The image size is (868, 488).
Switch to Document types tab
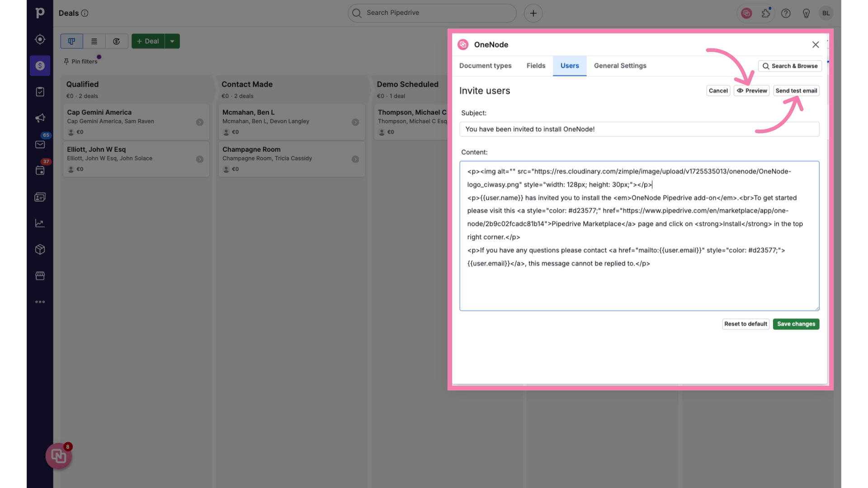coord(486,66)
